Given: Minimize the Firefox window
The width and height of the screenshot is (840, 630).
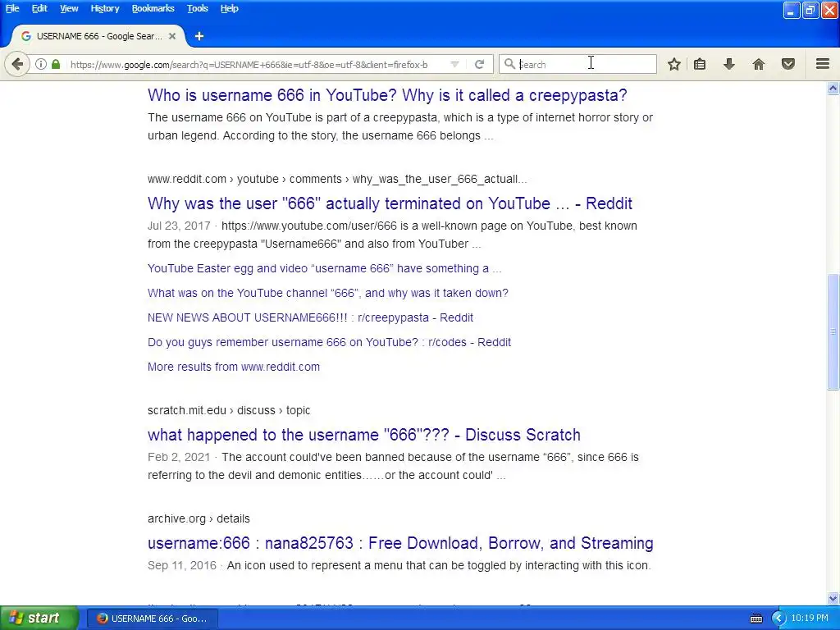Looking at the screenshot, I should tap(792, 10).
